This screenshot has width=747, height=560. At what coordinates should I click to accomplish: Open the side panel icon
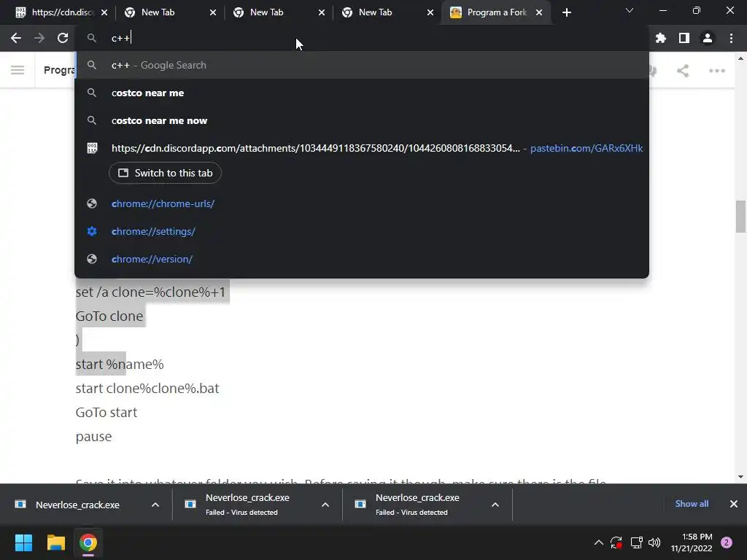tap(684, 38)
